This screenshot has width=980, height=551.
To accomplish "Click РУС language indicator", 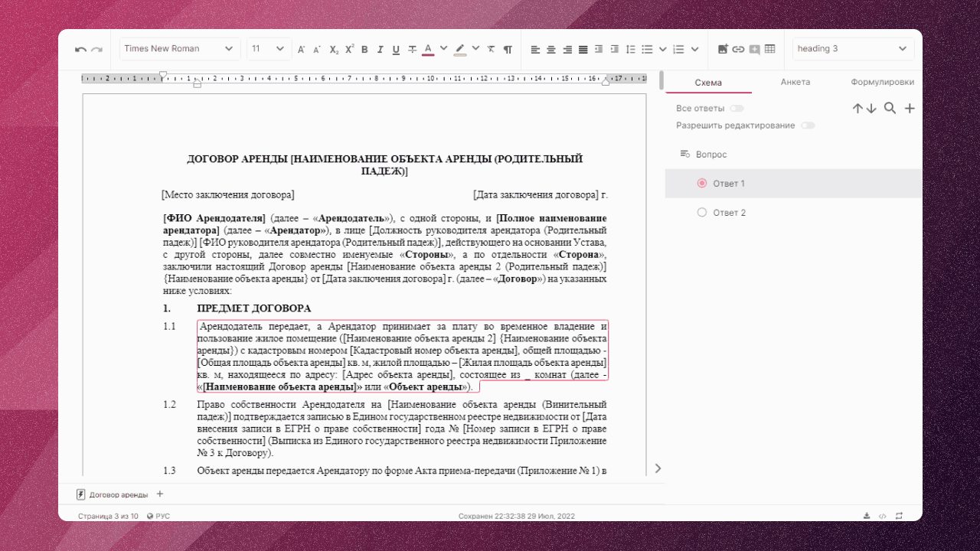I will (158, 517).
